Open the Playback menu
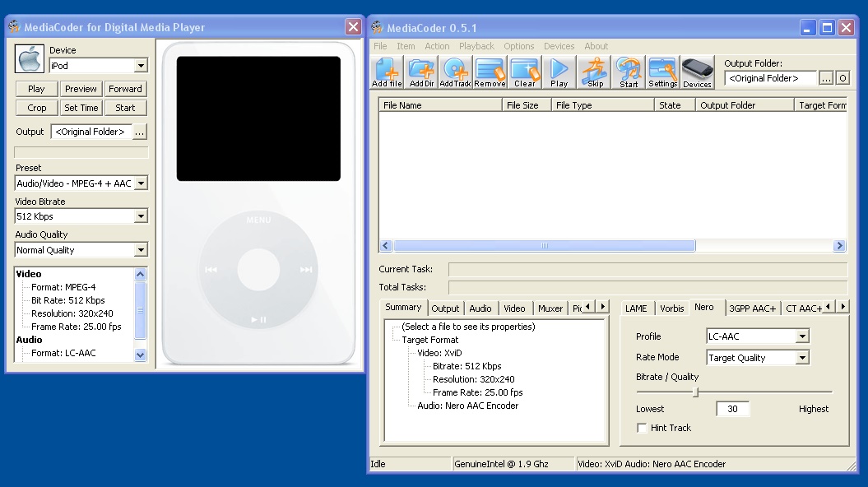868x487 pixels. pos(476,46)
